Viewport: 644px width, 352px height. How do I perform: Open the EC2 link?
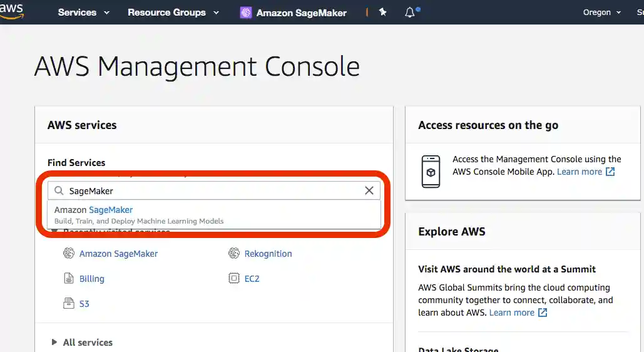point(252,279)
